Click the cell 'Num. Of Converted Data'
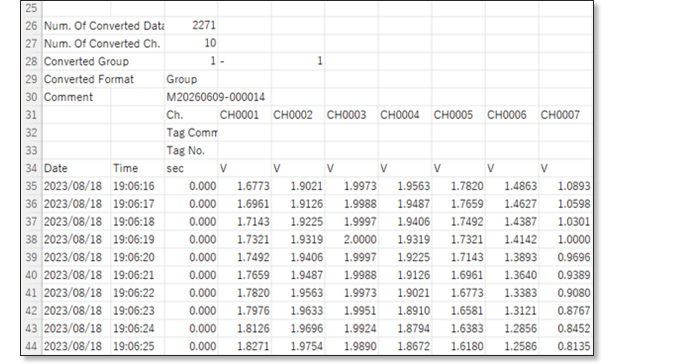 tap(103, 26)
